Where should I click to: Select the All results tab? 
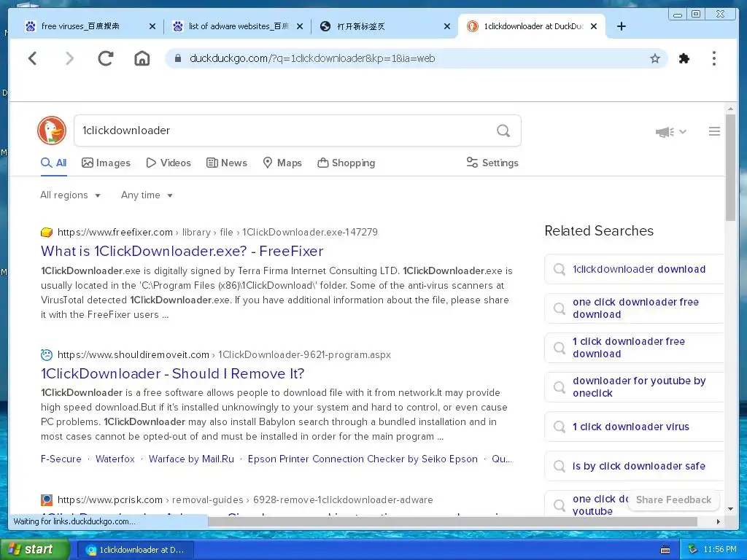click(54, 163)
